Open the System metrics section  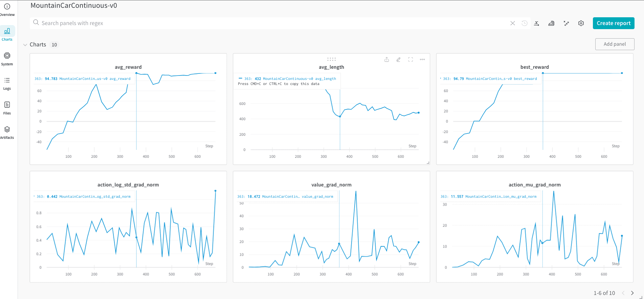coord(7,59)
